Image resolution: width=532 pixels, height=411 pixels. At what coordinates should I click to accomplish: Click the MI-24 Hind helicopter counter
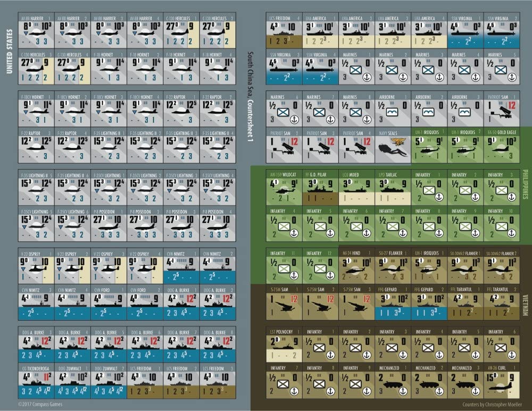pyautogui.click(x=356, y=265)
